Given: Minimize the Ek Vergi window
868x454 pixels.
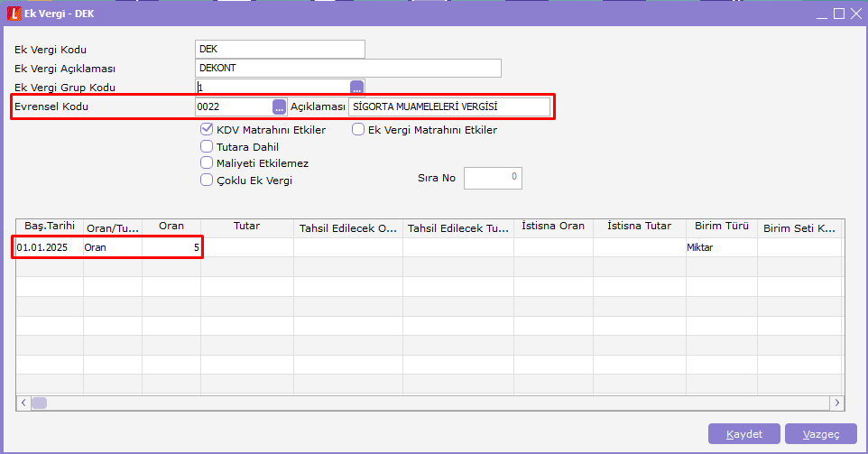Looking at the screenshot, I should [822, 14].
